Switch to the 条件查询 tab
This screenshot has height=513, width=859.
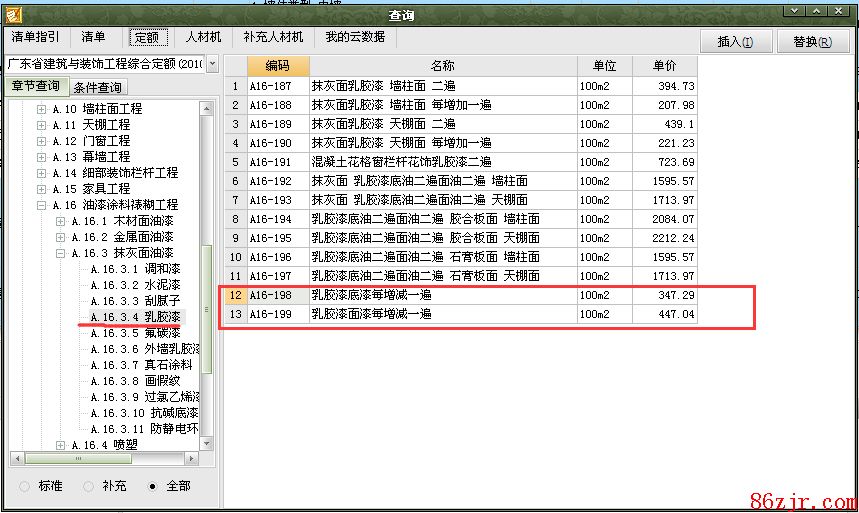click(x=98, y=87)
